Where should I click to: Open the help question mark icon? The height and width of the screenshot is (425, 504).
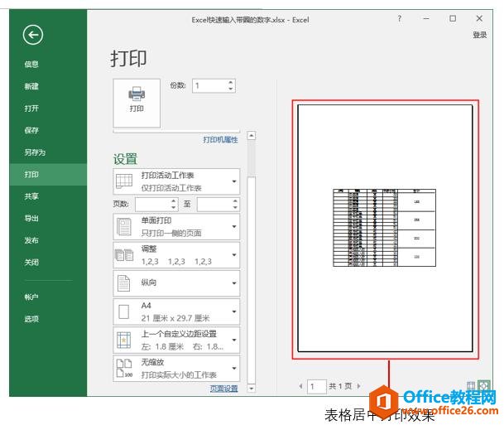pyautogui.click(x=399, y=19)
